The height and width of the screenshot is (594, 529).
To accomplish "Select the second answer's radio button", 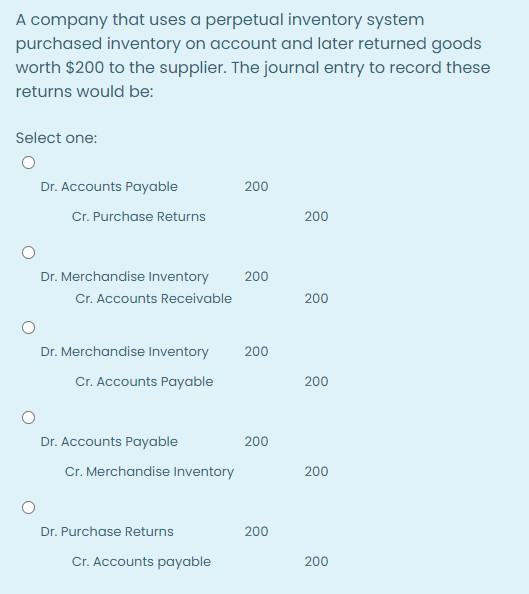I will tap(28, 252).
